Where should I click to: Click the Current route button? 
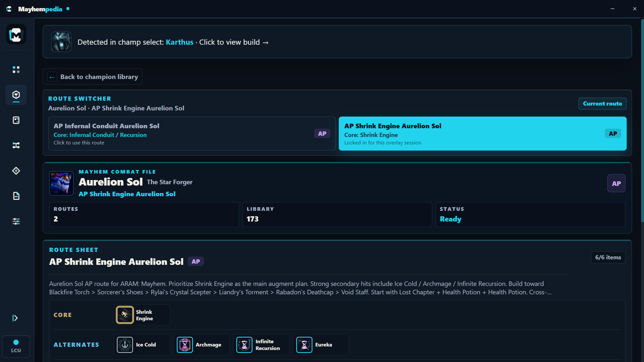click(x=602, y=104)
